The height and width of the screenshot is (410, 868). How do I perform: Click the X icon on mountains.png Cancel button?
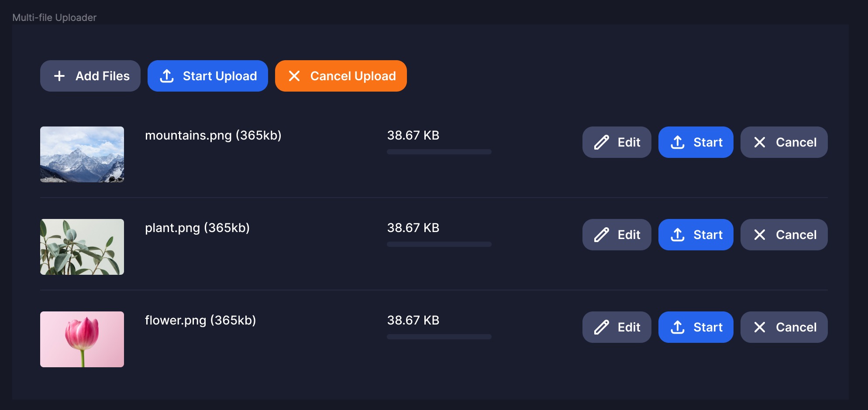point(760,142)
